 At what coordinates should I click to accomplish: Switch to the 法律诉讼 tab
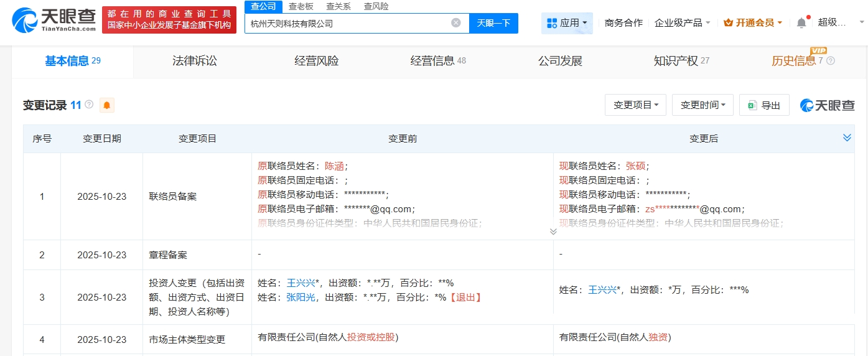pyautogui.click(x=195, y=61)
